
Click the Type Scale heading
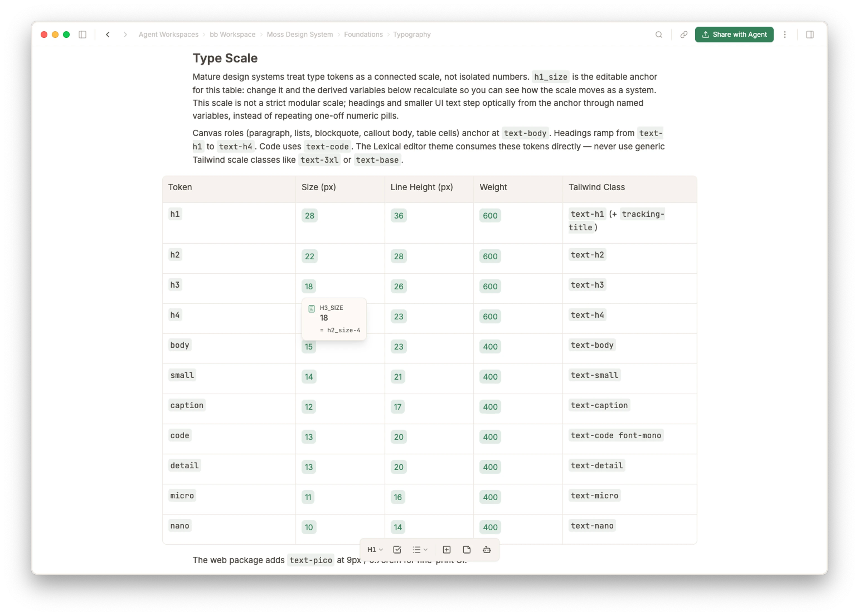[225, 58]
